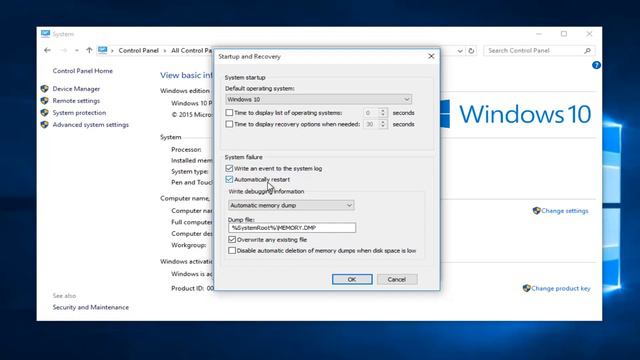Viewport: 640px width, 360px height.
Task: Maximize the System window
Action: pos(564,34)
